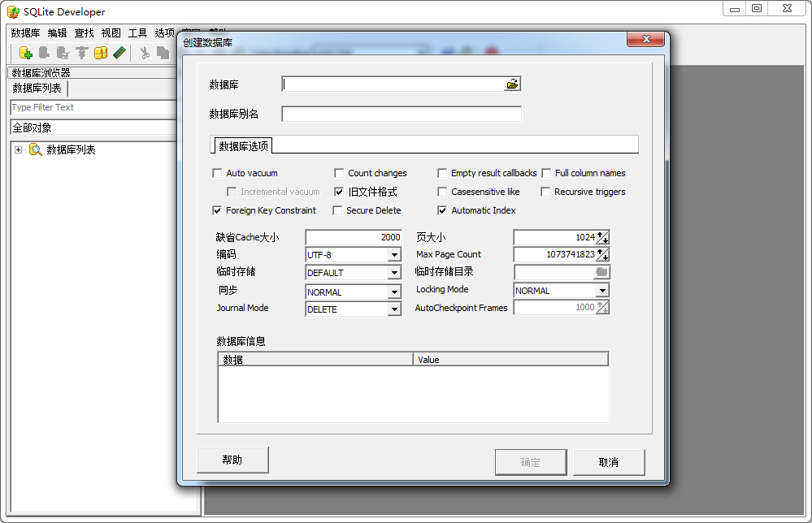
Task: Open the 工具 menu
Action: tap(137, 33)
